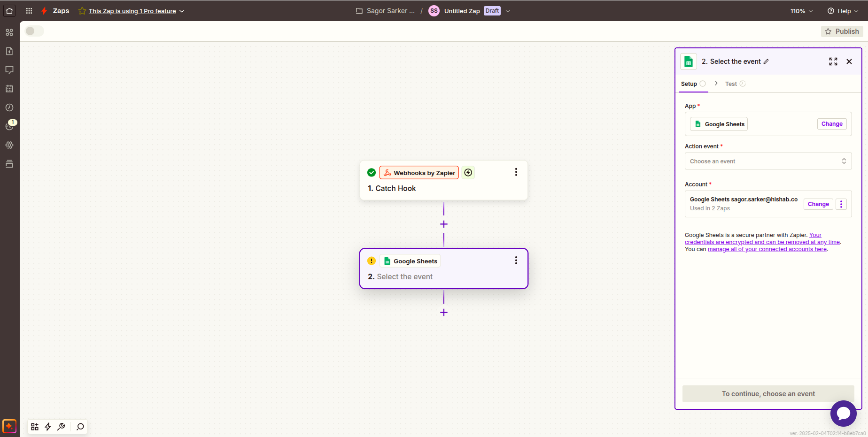Change the Google Sheets account
The height and width of the screenshot is (437, 868).
[x=818, y=204]
